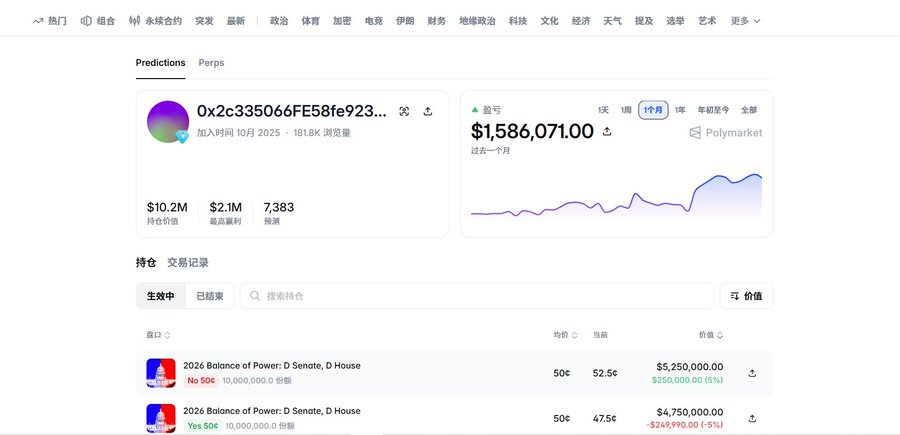Viewport: 900px width, 435px height.
Task: Go to the 加密 crypto category
Action: (342, 21)
